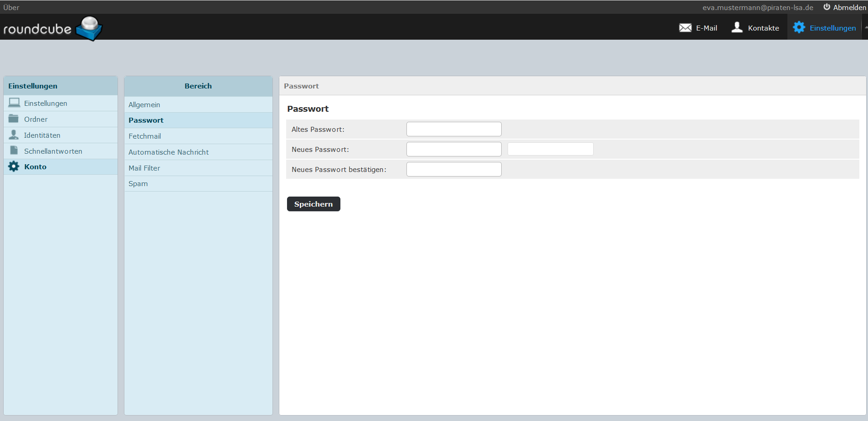Go to Mail Filter section
Viewport: 868px width, 421px height.
click(x=144, y=168)
